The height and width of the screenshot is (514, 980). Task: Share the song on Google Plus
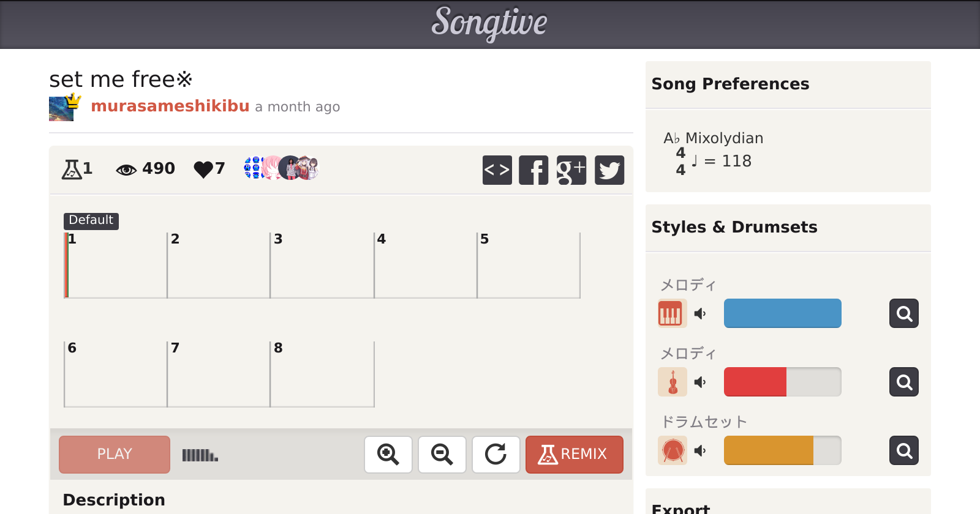571,170
